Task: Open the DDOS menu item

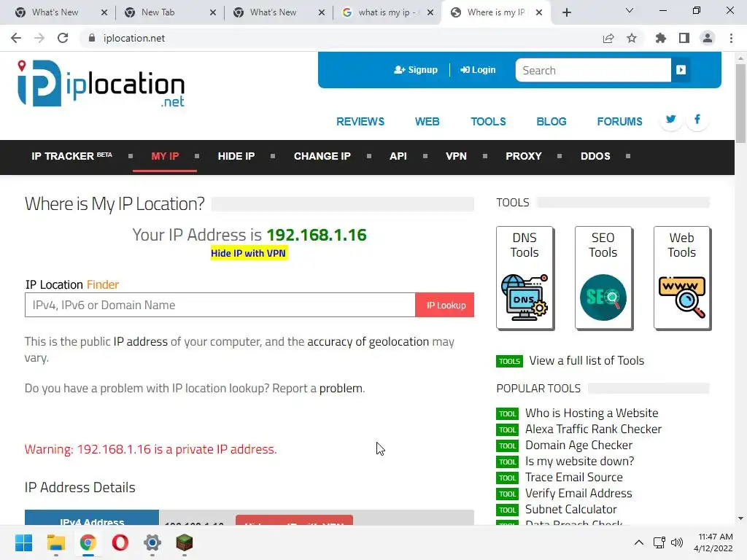Action: (595, 156)
